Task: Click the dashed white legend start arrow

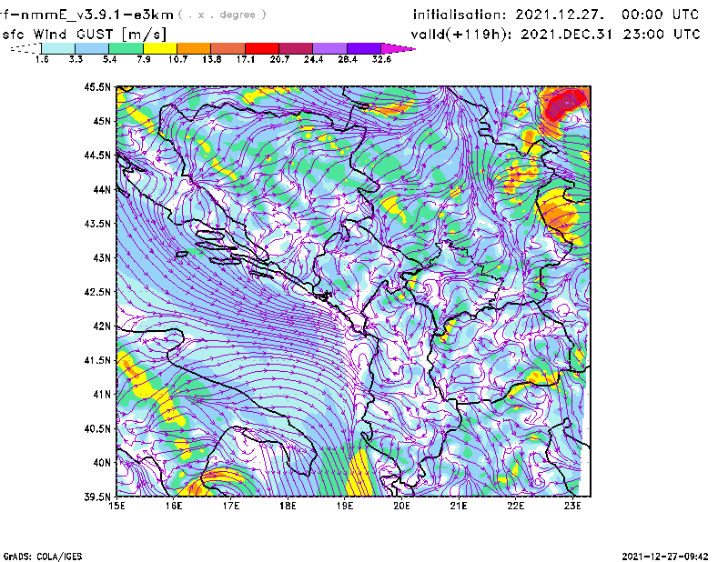Action: point(25,48)
